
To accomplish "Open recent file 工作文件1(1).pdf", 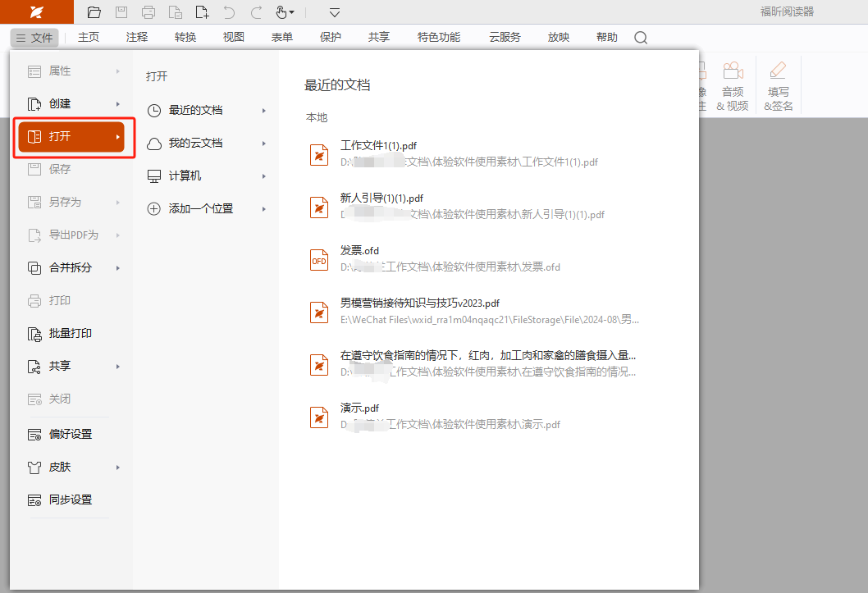I will coord(379,146).
